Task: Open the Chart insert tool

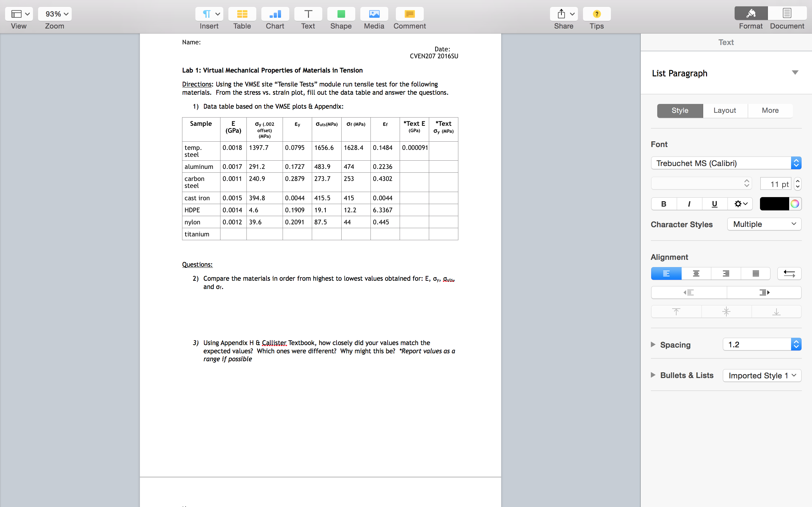Action: pyautogui.click(x=275, y=14)
